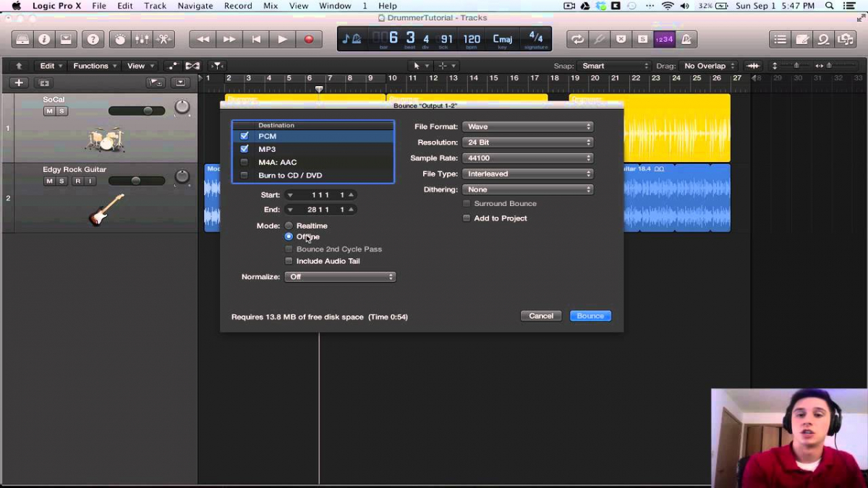This screenshot has width=868, height=488.
Task: Open the Sample Rate 44100 dropdown
Action: pos(528,158)
